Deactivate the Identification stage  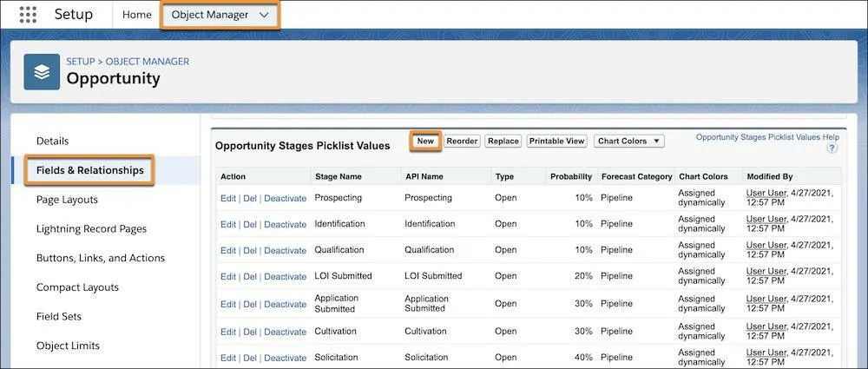285,224
